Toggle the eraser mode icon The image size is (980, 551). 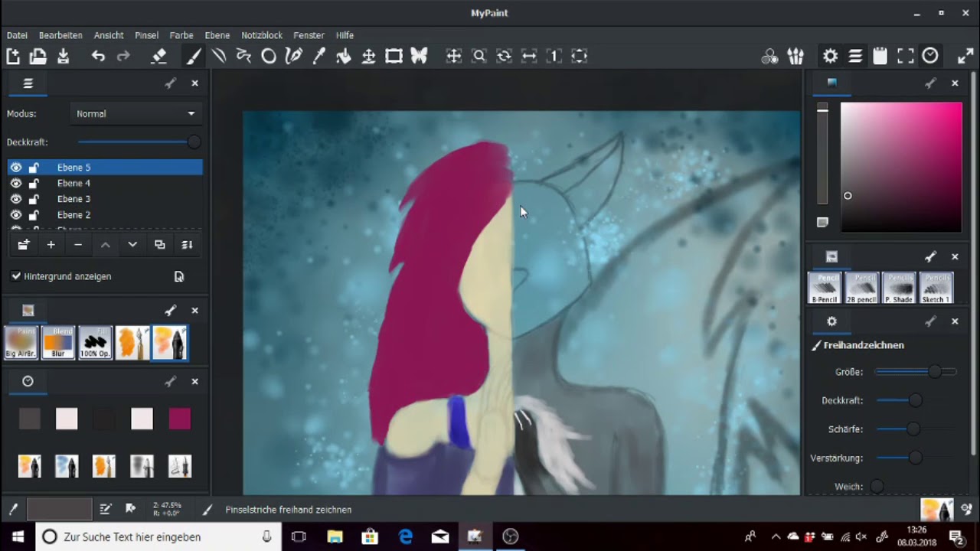point(158,56)
